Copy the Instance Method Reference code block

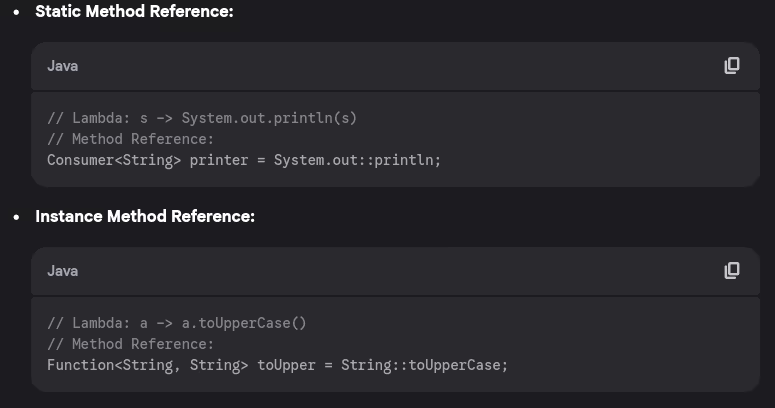(732, 271)
